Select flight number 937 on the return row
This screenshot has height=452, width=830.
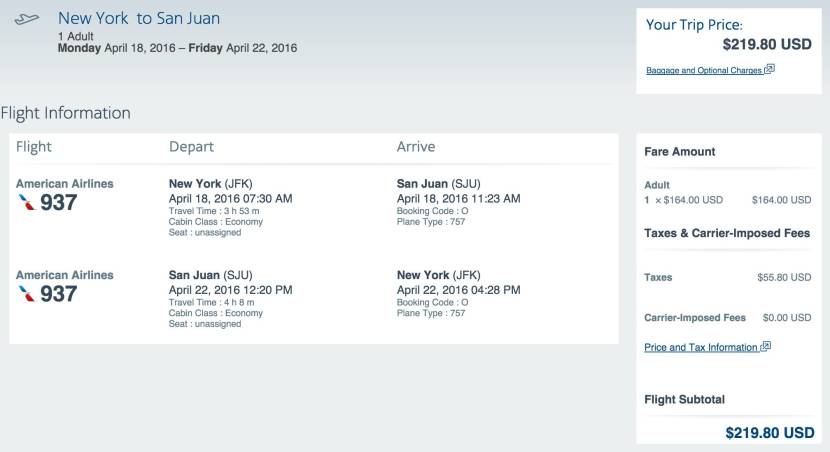[59, 294]
